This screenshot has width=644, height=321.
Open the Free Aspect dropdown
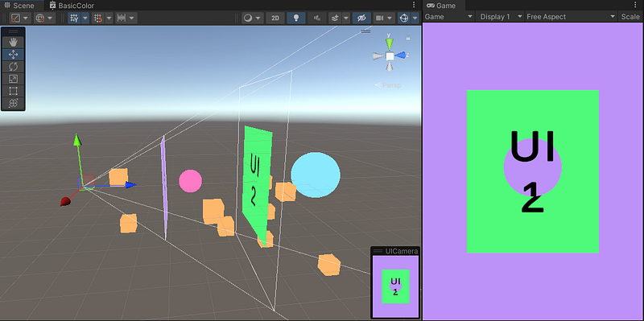572,17
